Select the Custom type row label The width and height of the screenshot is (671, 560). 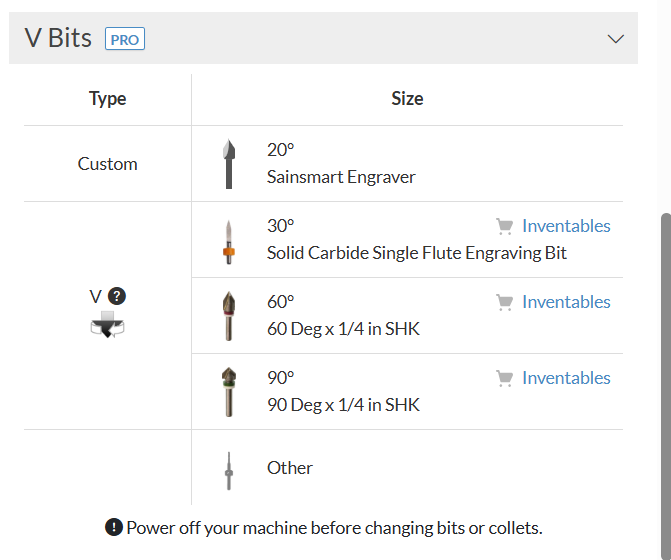[107, 164]
